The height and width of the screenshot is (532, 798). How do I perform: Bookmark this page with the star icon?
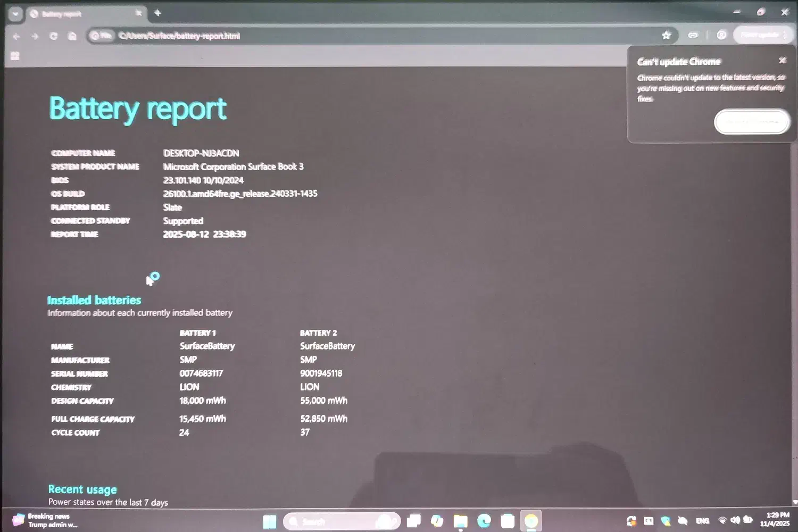pyautogui.click(x=666, y=35)
